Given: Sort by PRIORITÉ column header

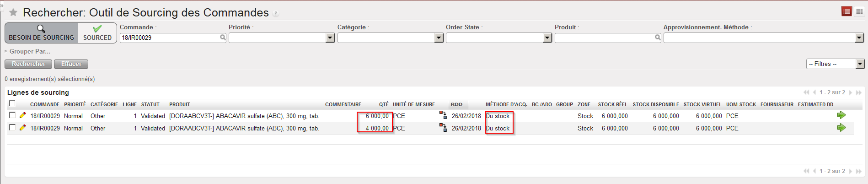Looking at the screenshot, I should 75,104.
